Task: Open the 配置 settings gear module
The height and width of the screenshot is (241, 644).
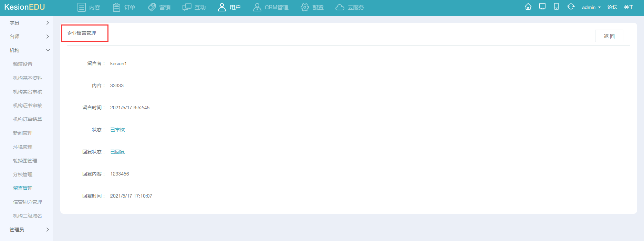Action: pos(312,7)
